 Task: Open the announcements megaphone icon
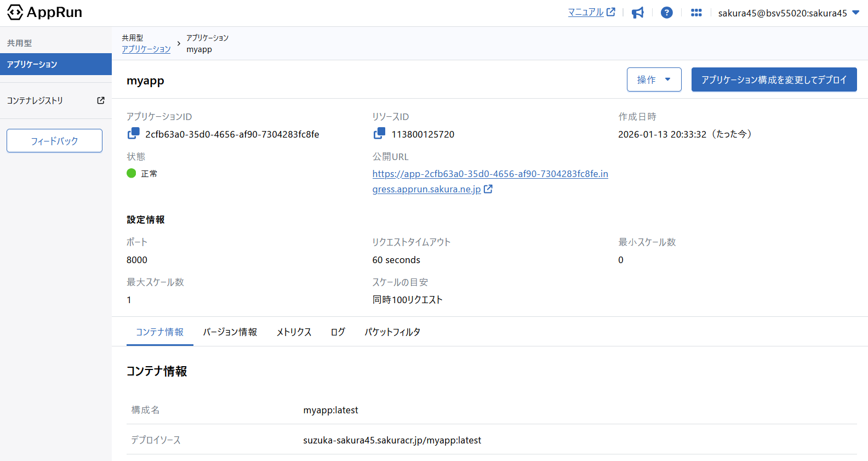pos(638,13)
